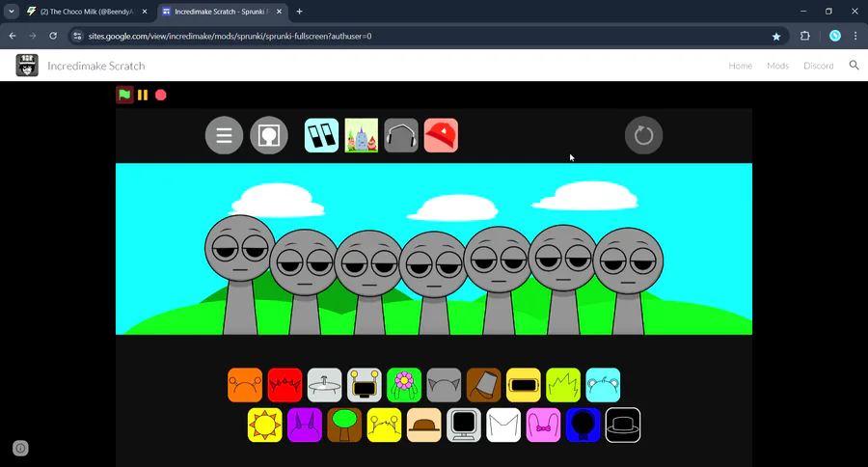Screen dimensions: 868x467
Task: Pick the blue black head sound icon
Action: coord(583,425)
